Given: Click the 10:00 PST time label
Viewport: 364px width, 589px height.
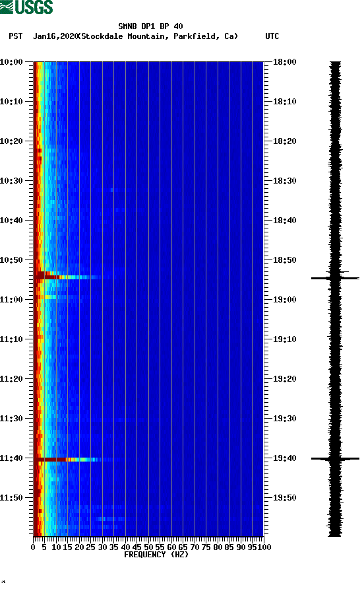Looking at the screenshot, I should click(12, 61).
